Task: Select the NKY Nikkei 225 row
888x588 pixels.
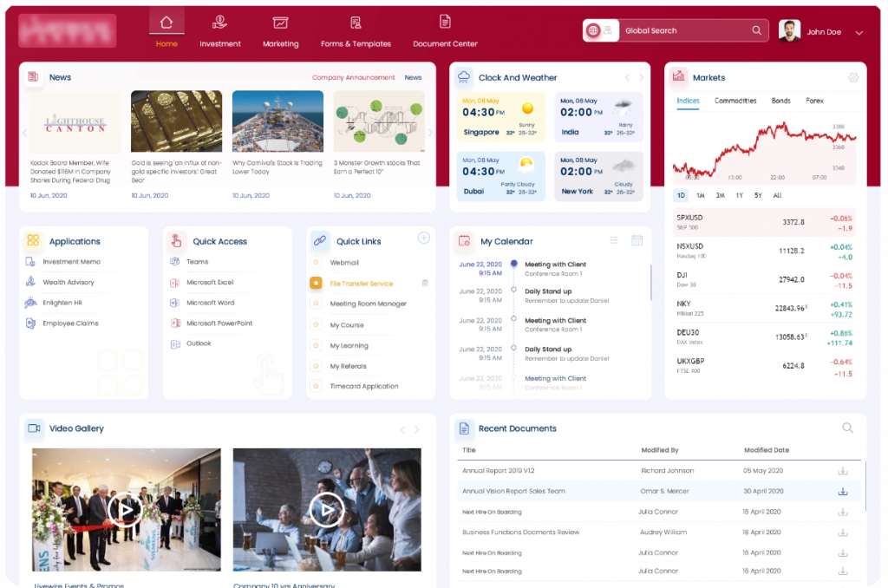Action: point(765,309)
